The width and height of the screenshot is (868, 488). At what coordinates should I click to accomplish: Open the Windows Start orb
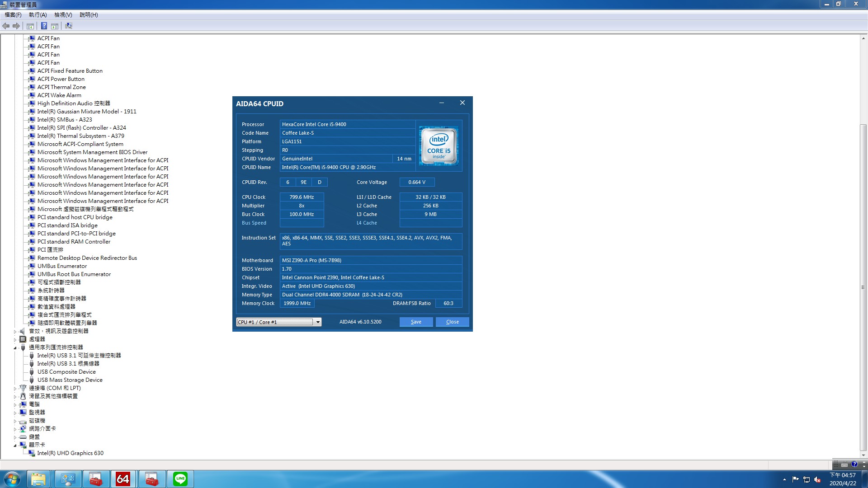click(x=12, y=479)
